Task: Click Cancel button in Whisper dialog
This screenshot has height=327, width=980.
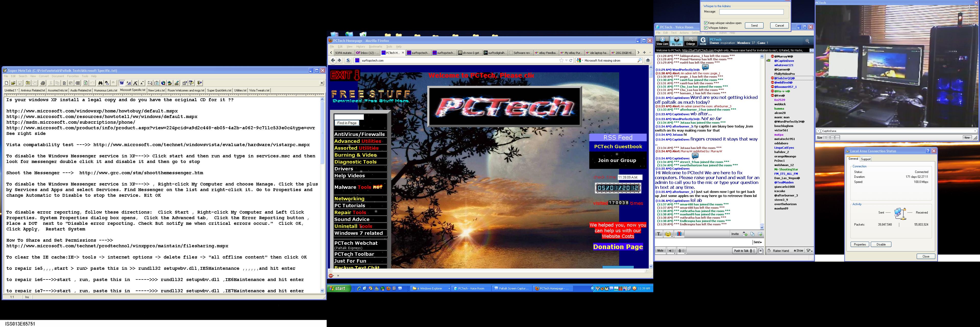Action: [779, 26]
